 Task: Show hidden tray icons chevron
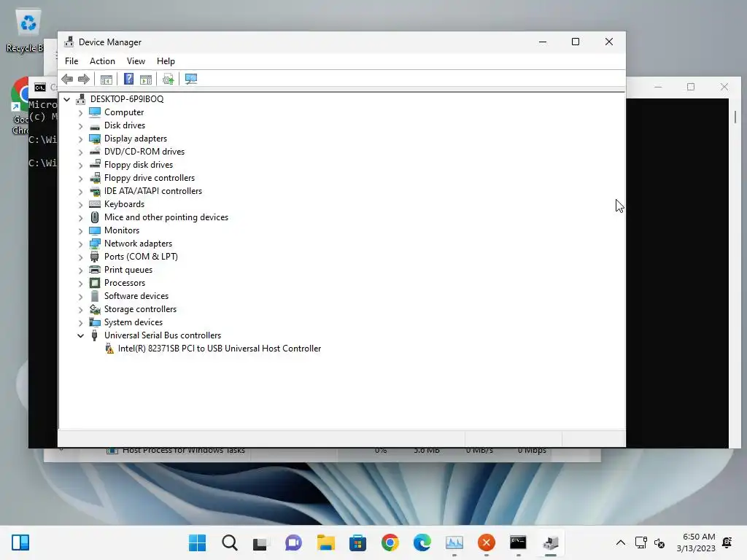tap(620, 542)
